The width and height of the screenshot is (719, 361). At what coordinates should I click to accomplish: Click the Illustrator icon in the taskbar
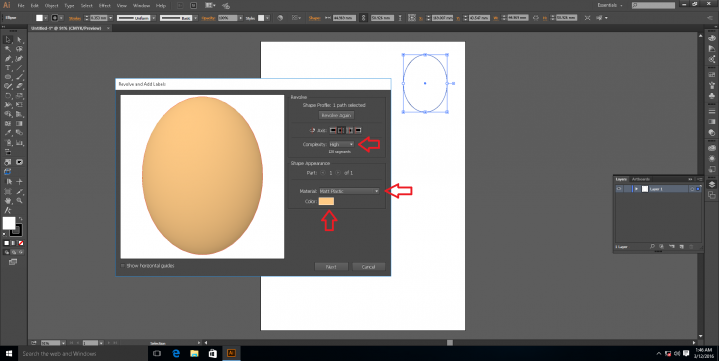pos(231,353)
